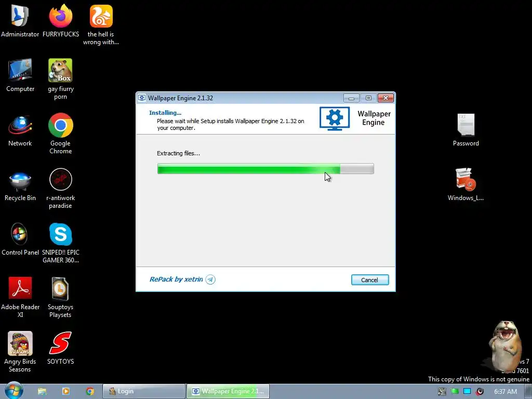Viewport: 532px width, 399px height.
Task: Select the Skype-logo desktop shortcut
Action: coord(60,243)
